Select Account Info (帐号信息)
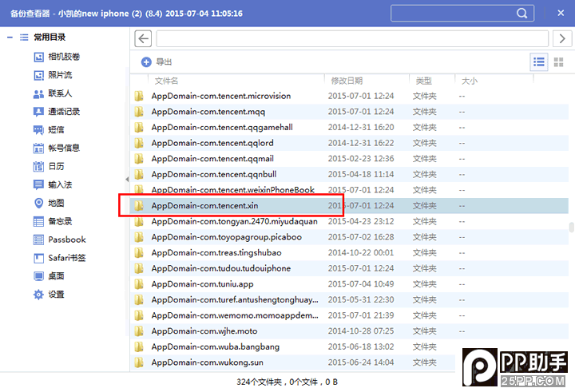 coord(57,148)
